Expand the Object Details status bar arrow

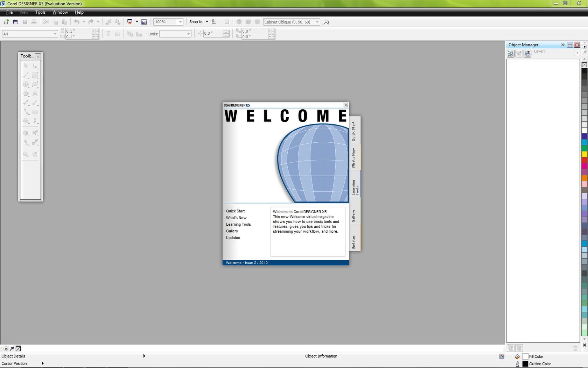[144, 356]
